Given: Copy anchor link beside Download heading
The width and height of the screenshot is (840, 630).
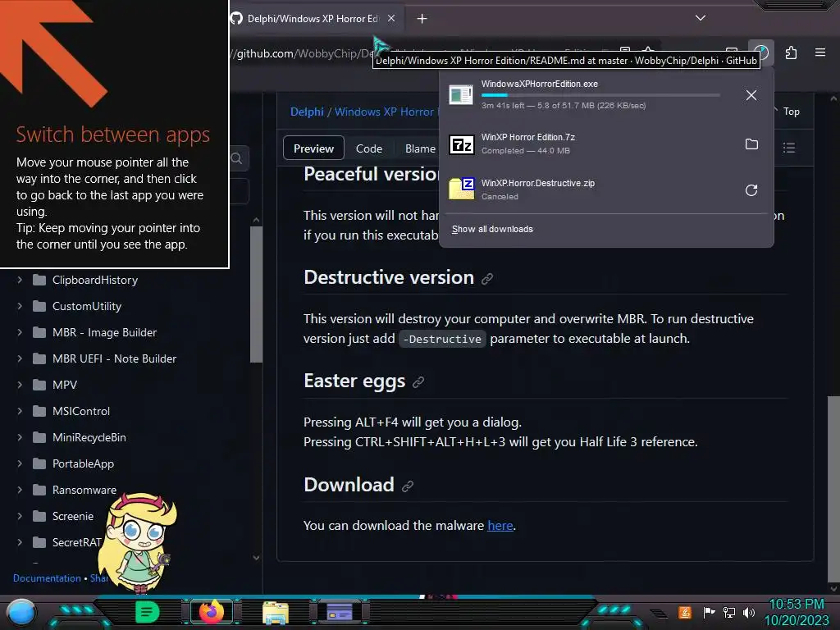Looking at the screenshot, I should click(408, 486).
